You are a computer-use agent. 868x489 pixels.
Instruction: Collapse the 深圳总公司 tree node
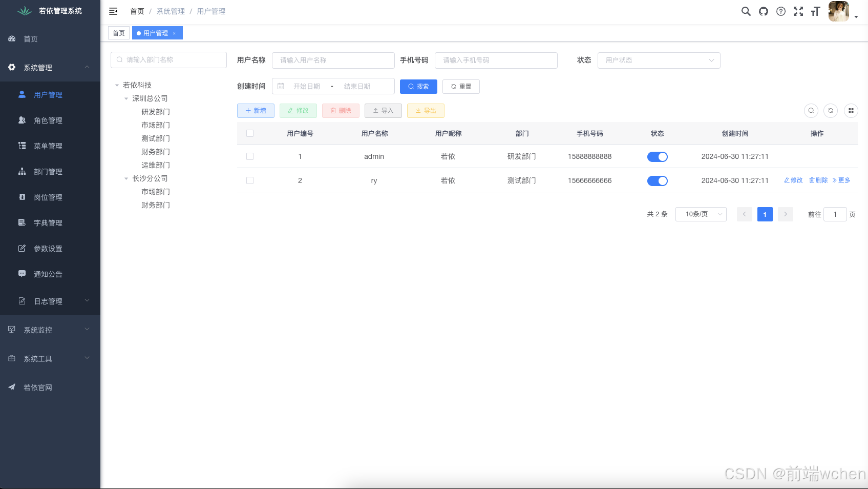pos(126,98)
